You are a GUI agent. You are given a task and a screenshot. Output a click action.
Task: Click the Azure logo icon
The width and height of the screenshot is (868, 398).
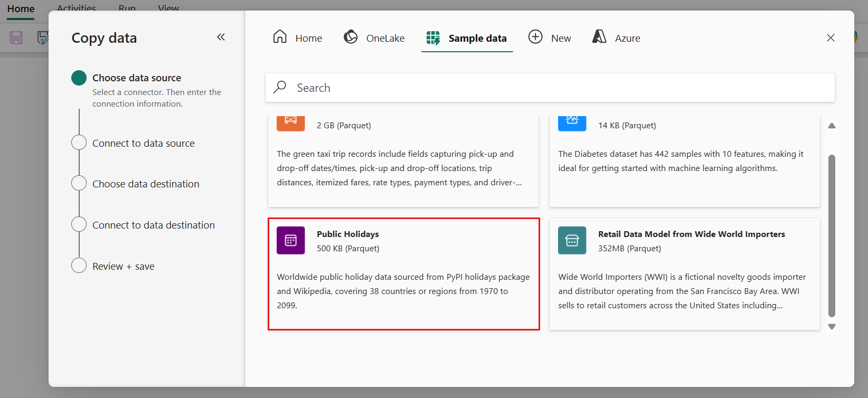pyautogui.click(x=599, y=37)
